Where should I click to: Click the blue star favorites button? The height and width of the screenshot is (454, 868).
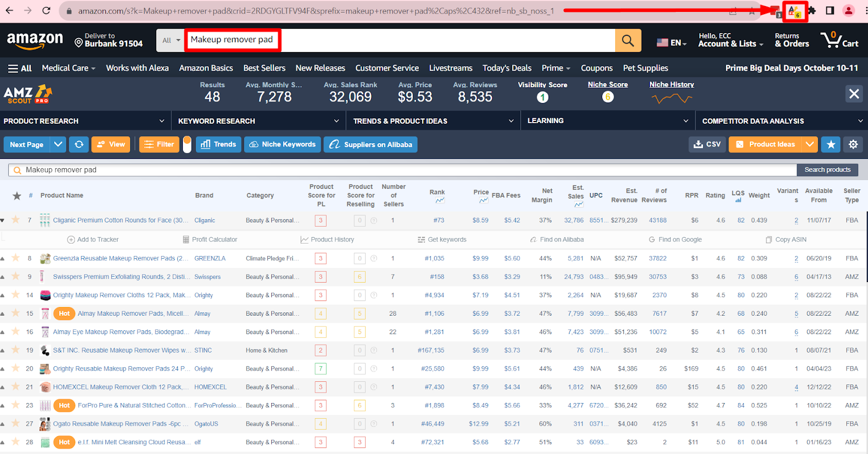pos(831,144)
